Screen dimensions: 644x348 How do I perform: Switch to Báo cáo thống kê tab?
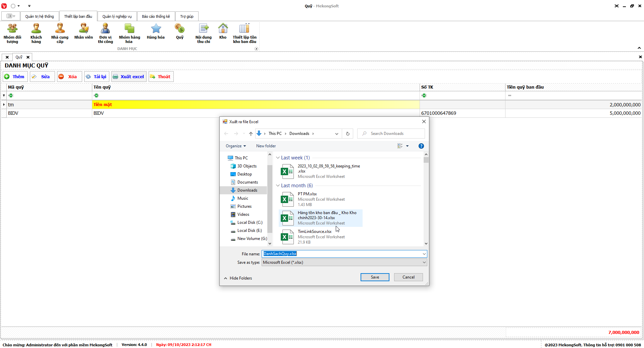(x=156, y=16)
